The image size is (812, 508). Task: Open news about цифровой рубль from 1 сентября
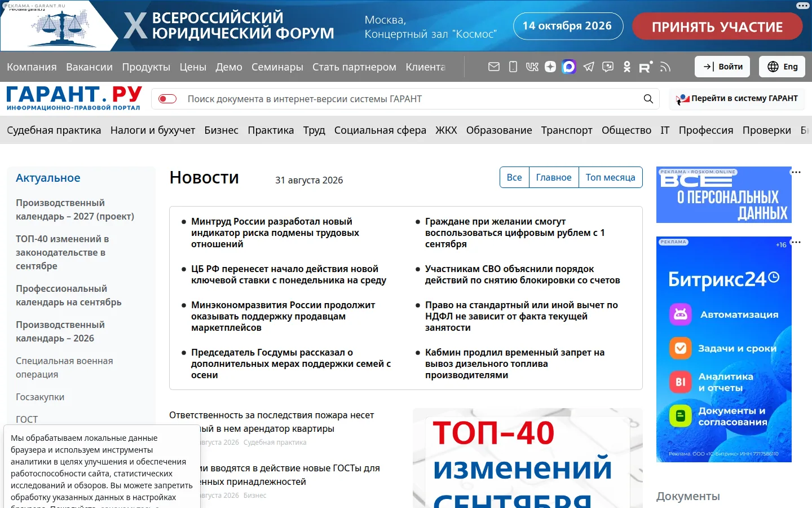(515, 233)
